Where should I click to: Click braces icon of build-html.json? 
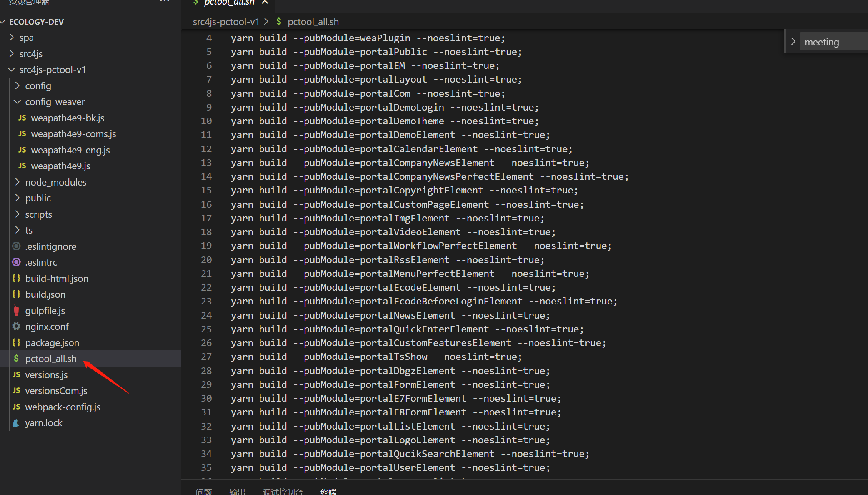pos(16,278)
